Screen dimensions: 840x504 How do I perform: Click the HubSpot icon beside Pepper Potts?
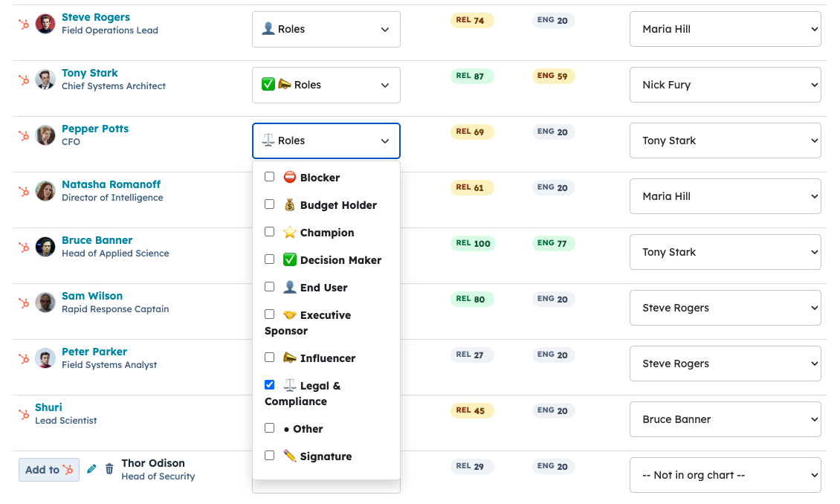tap(24, 135)
